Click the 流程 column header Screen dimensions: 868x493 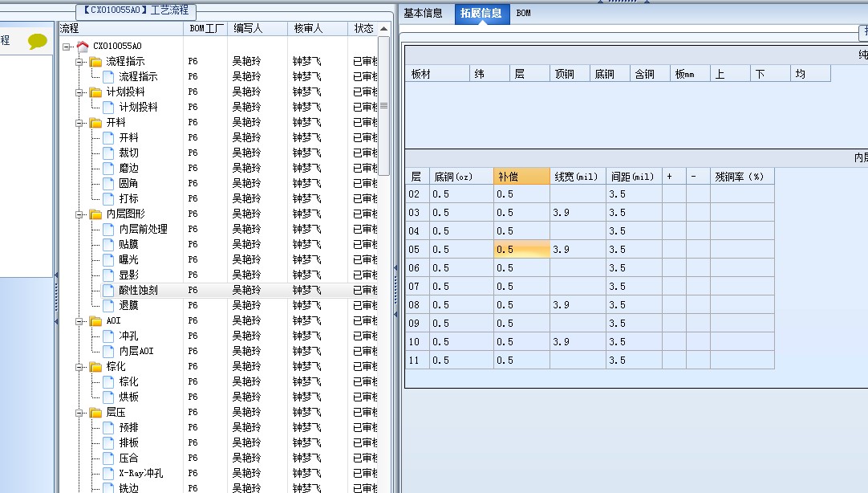tap(120, 29)
